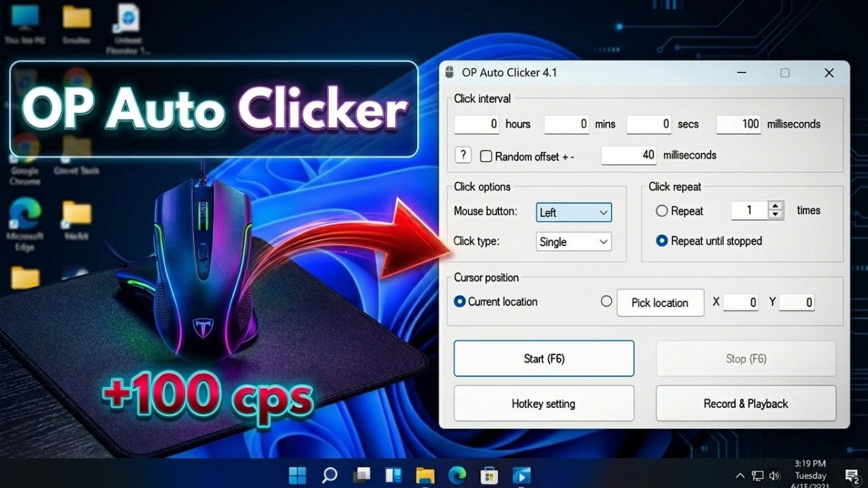Click the 'Random offset + -' label text

[x=534, y=156]
